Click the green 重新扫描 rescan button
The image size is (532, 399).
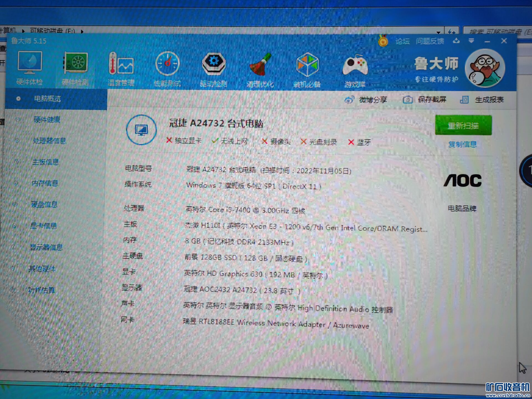pyautogui.click(x=463, y=126)
